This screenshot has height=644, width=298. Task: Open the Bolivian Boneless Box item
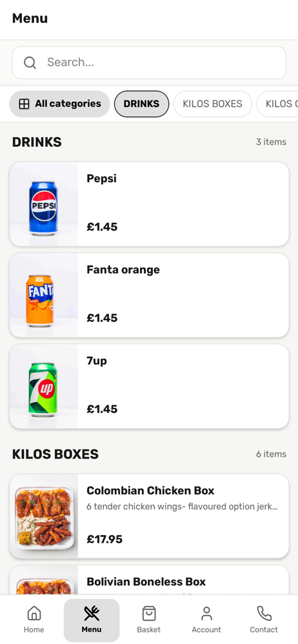[x=149, y=580]
